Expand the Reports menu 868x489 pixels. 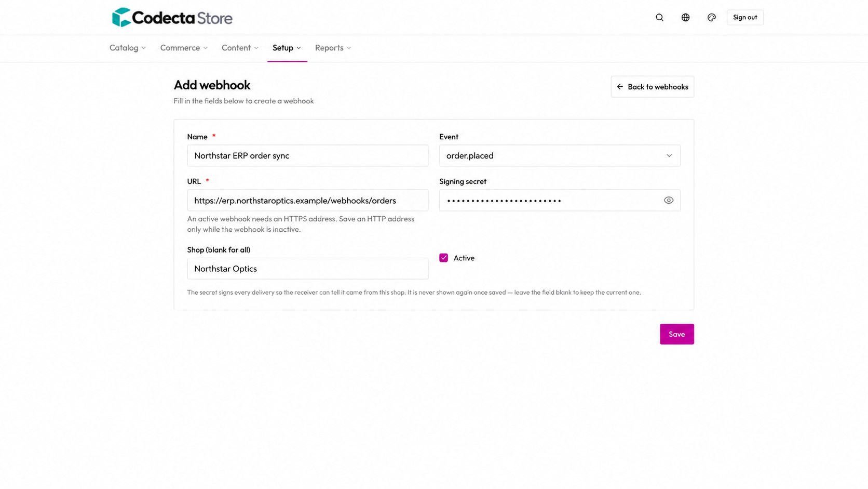point(333,48)
